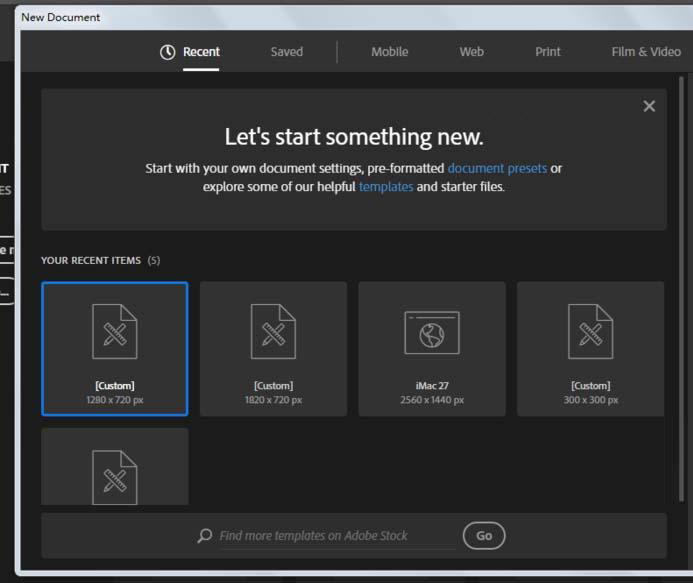The width and height of the screenshot is (693, 583).
Task: Click the clock icon beside Recent
Action: click(168, 52)
